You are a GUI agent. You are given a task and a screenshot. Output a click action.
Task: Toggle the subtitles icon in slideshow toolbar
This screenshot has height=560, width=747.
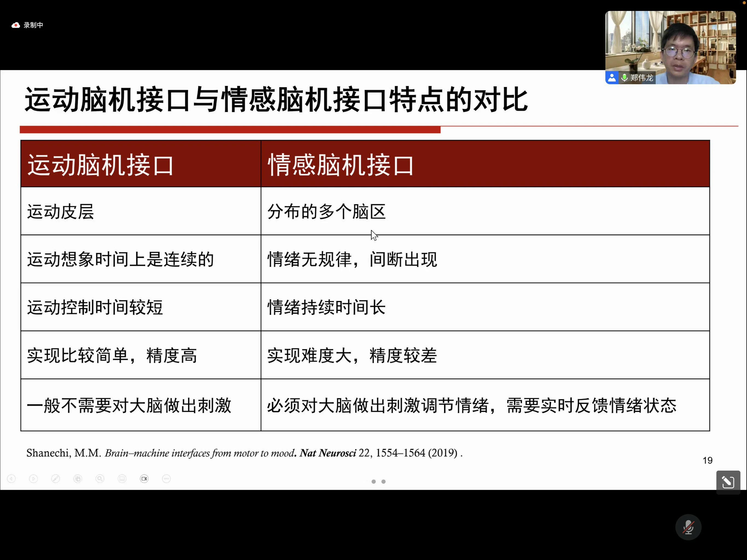(x=122, y=479)
